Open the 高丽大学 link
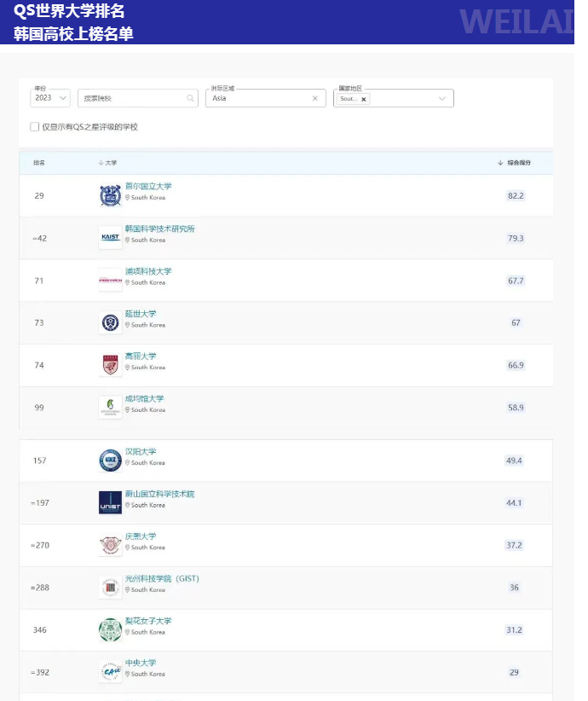 point(141,356)
